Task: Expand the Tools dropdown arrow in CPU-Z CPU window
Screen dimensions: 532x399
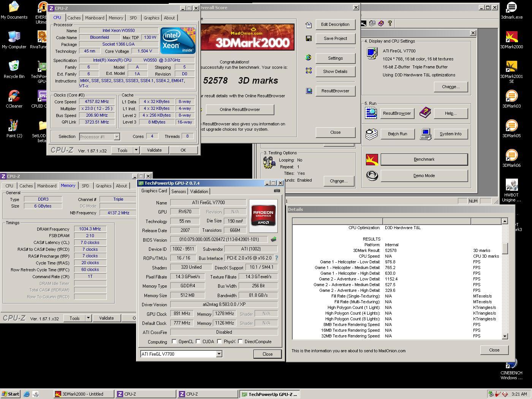Action: (136, 150)
